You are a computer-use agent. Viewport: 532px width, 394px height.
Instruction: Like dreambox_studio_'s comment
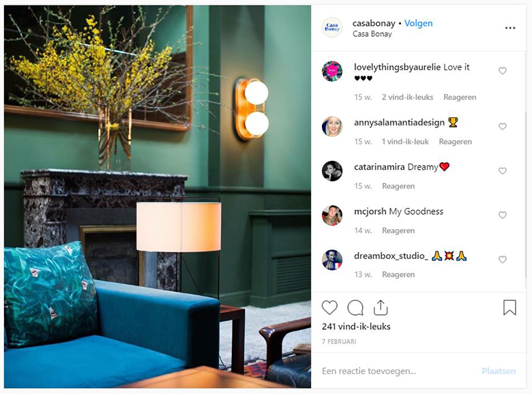[x=503, y=260]
